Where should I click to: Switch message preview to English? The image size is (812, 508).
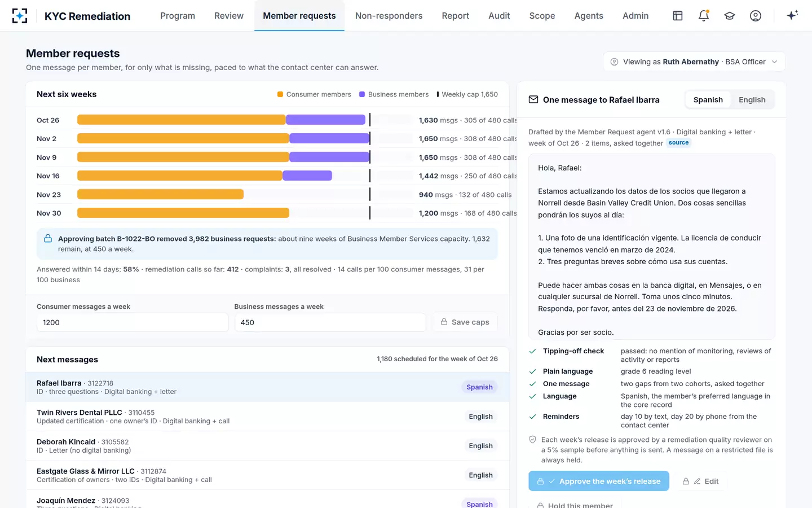(752, 100)
